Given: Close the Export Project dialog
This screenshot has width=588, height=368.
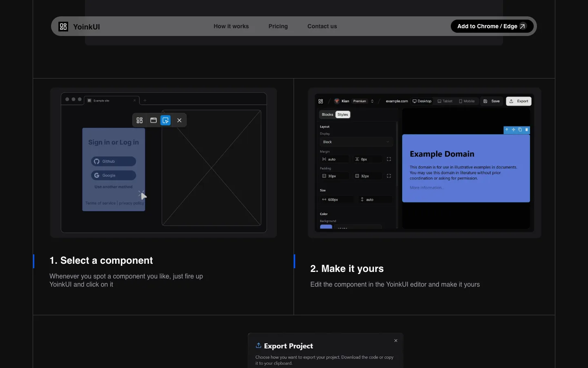Looking at the screenshot, I should [396, 341].
